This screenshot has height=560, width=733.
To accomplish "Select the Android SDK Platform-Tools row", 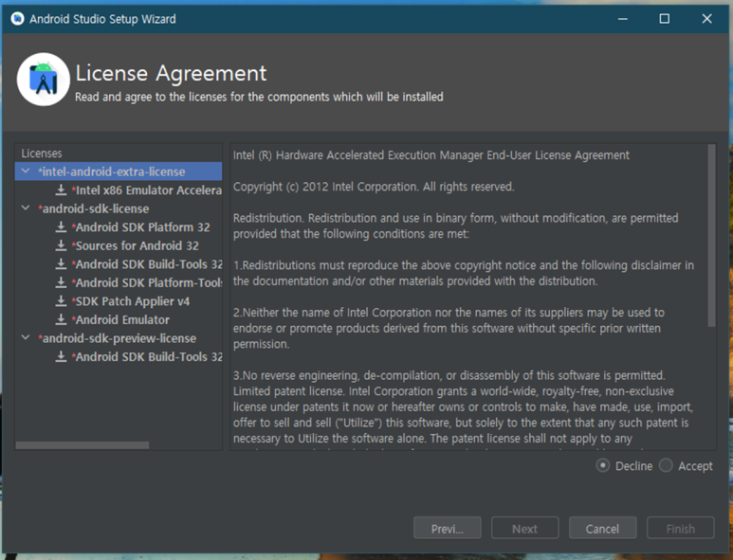I will click(119, 282).
